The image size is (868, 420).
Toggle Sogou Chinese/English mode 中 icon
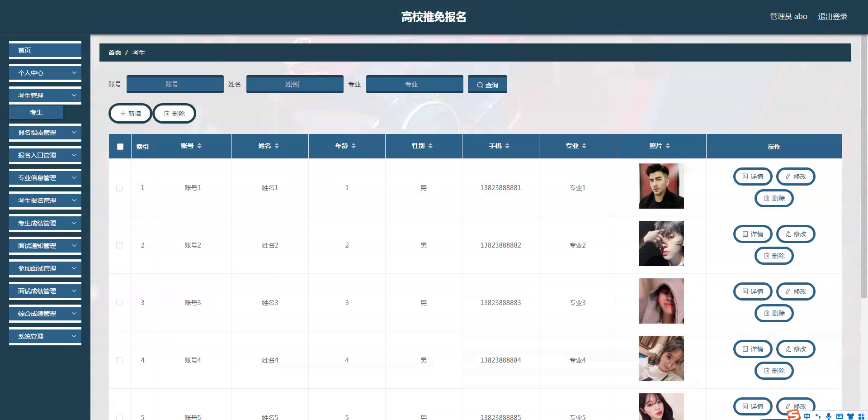pos(807,416)
